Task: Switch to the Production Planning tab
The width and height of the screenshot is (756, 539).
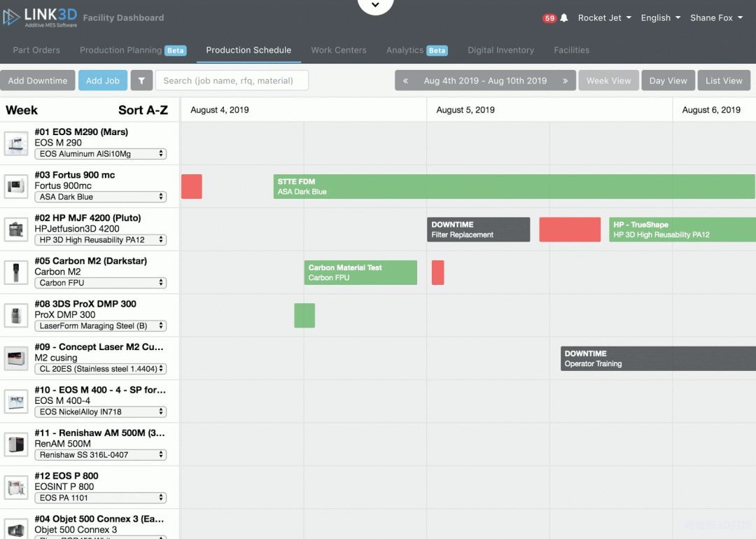Action: coord(132,50)
